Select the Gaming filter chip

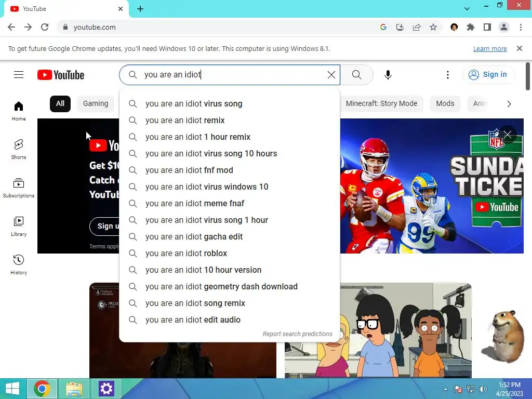[x=96, y=104]
